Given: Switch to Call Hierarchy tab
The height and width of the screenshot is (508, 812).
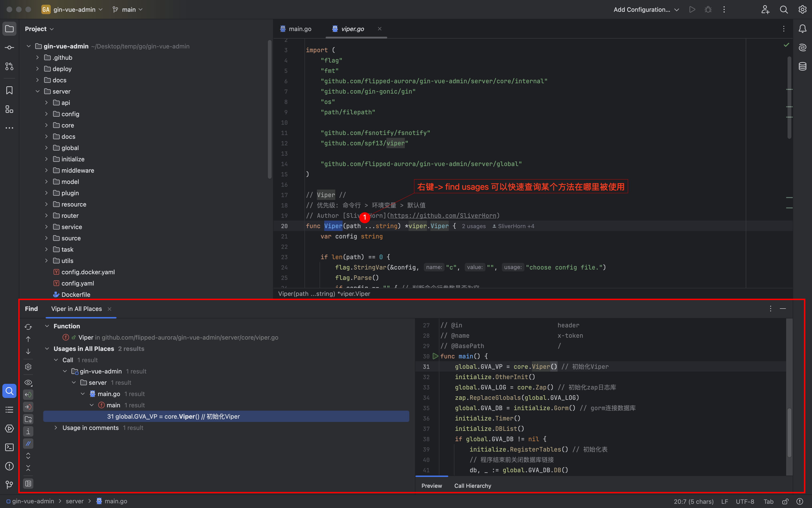Looking at the screenshot, I should click(472, 486).
